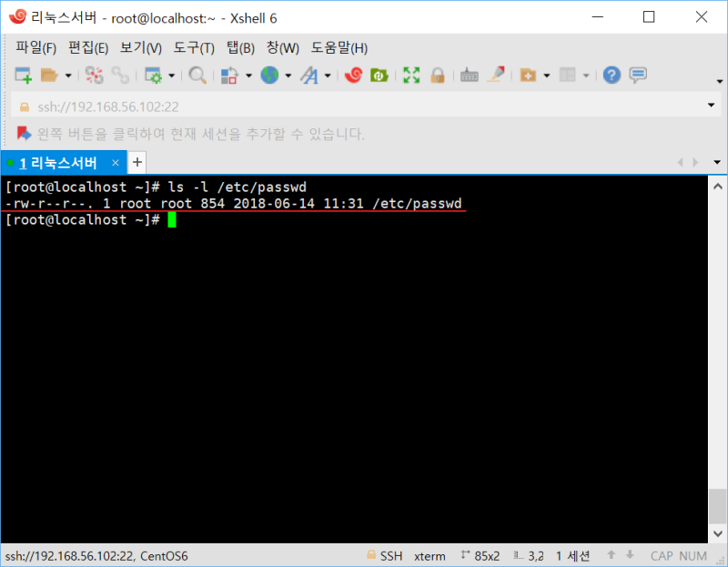The height and width of the screenshot is (567, 728).
Task: Expand the Font dropdown arrow
Action: 328,76
